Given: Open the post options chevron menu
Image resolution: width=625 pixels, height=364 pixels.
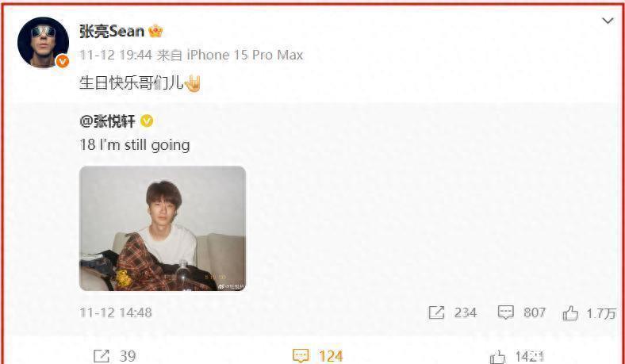Looking at the screenshot, I should pos(608,21).
